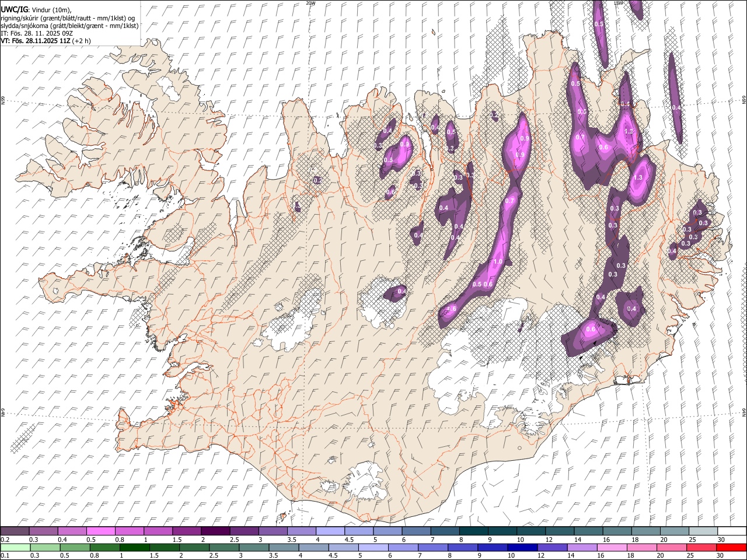
Task: Click the upper legend swatch between 0.5 and 0.8
Action: (x=100, y=531)
